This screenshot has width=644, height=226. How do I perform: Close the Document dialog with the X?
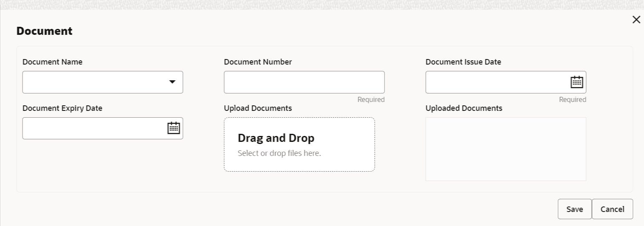coord(636,20)
